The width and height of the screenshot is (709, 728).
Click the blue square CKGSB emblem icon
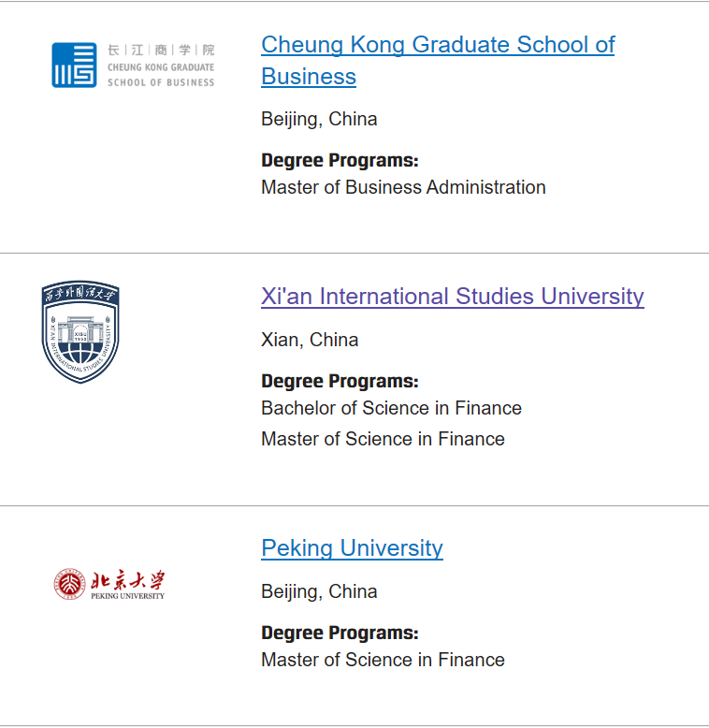(x=74, y=65)
